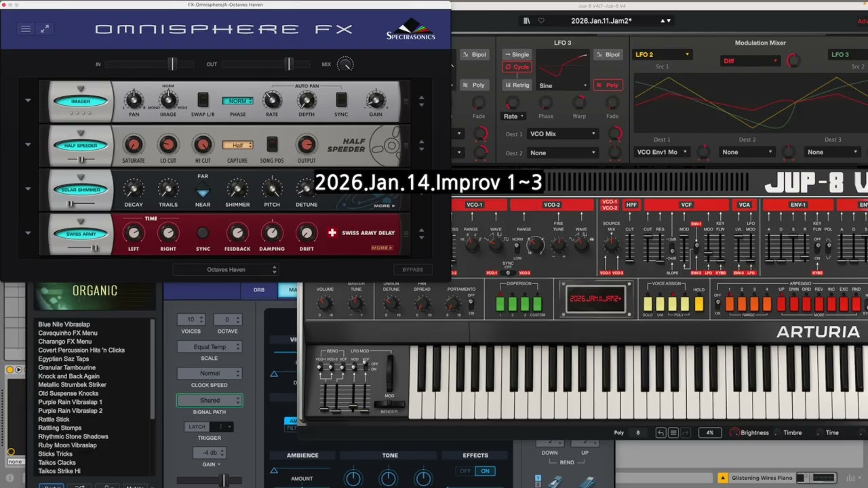Toggle the Solar Shimmer effect power button
The height and width of the screenshot is (488, 868).
(81, 190)
